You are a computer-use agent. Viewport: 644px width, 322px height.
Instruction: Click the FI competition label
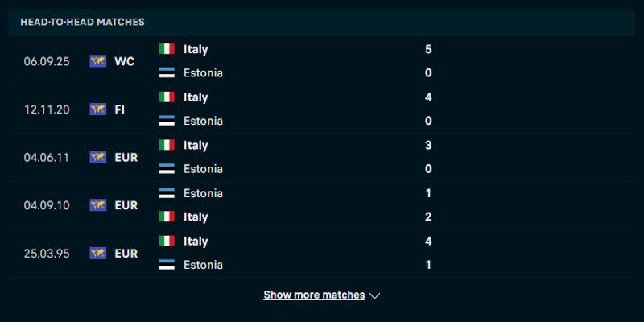[x=119, y=109]
